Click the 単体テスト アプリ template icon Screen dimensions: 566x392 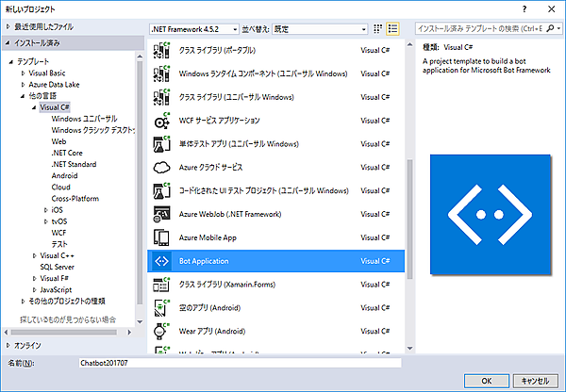coord(160,143)
